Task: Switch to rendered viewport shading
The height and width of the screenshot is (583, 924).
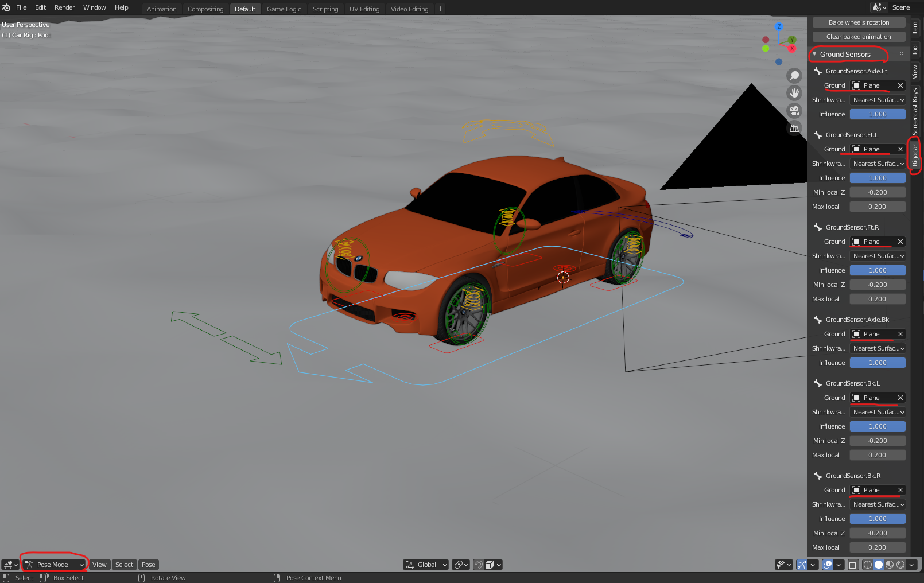Action: tap(900, 565)
